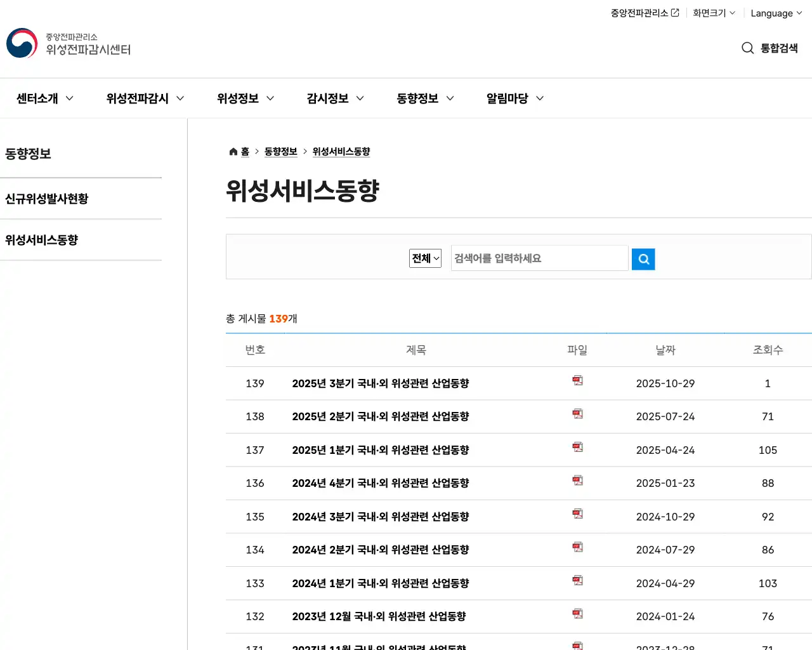This screenshot has height=650, width=812.
Task: Expand the Language dropdown
Action: point(775,13)
